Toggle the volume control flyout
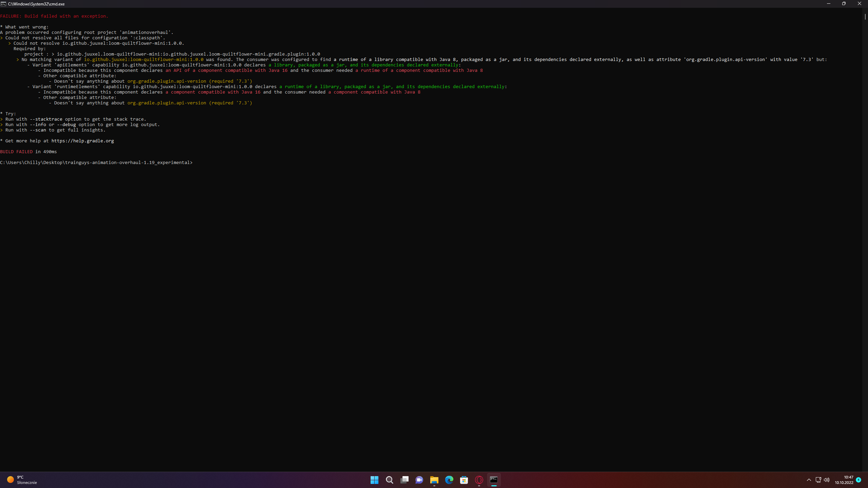 [x=826, y=480]
